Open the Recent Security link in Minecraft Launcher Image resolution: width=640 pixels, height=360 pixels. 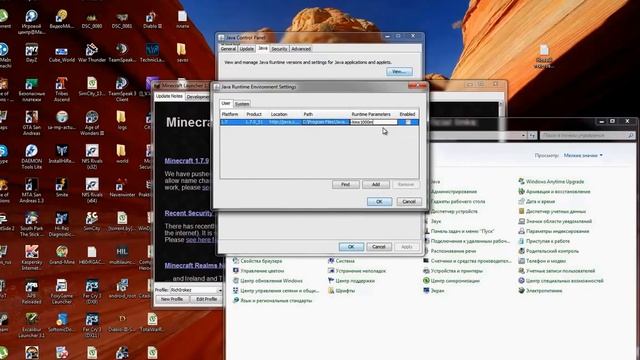tap(189, 213)
